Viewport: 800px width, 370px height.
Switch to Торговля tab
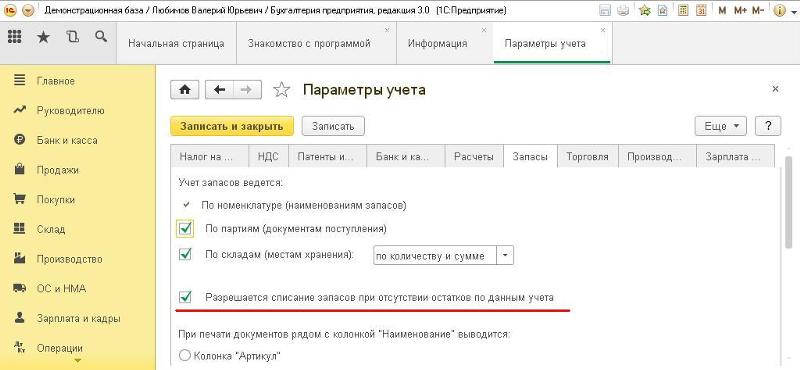pos(588,157)
